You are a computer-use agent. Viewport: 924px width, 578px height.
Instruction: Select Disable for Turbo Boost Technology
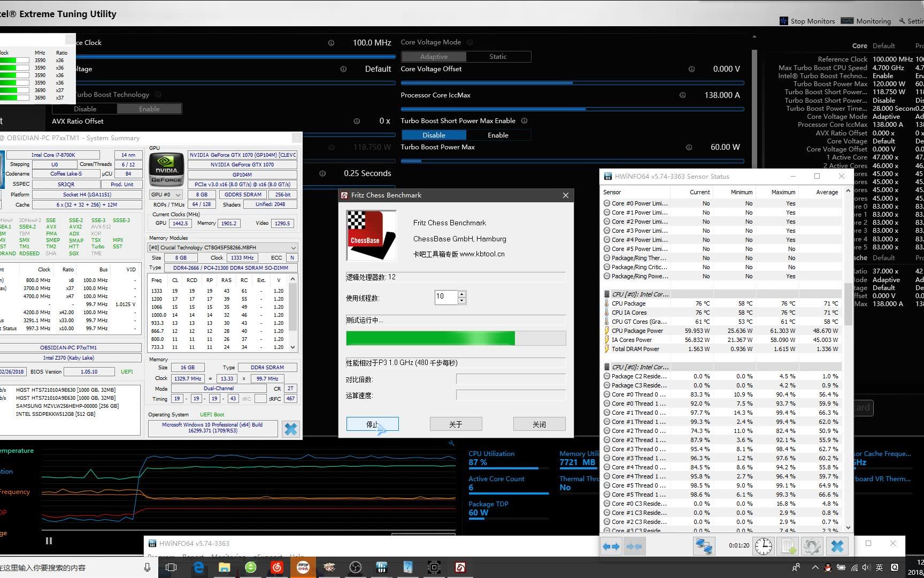click(x=85, y=109)
